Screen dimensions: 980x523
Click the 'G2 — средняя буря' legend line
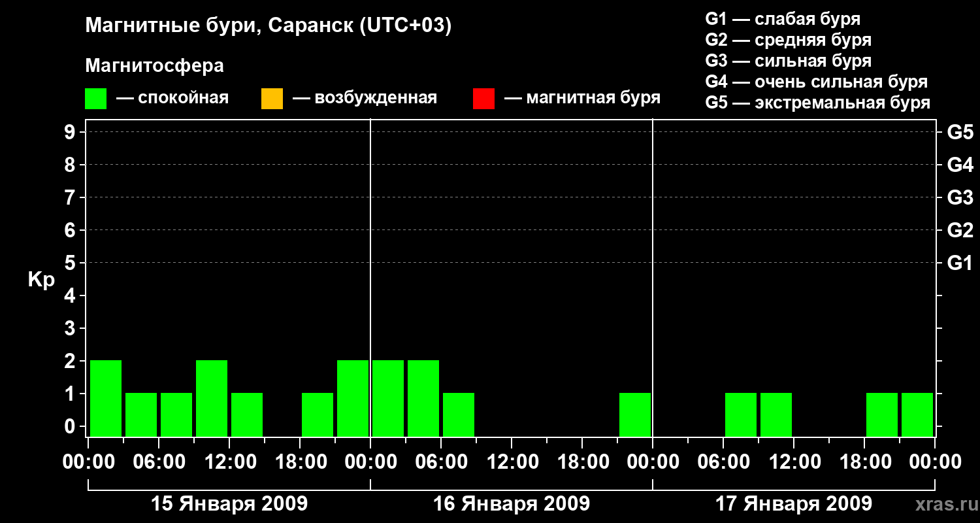tap(789, 40)
